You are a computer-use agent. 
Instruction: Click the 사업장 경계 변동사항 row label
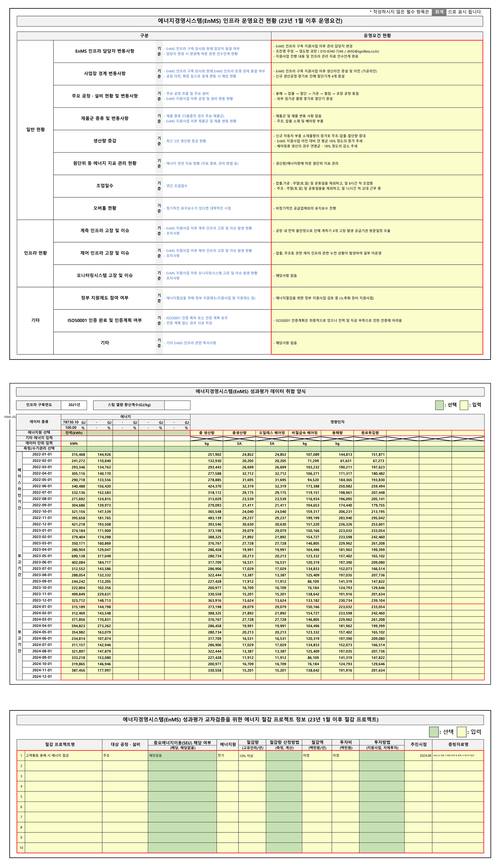point(104,73)
